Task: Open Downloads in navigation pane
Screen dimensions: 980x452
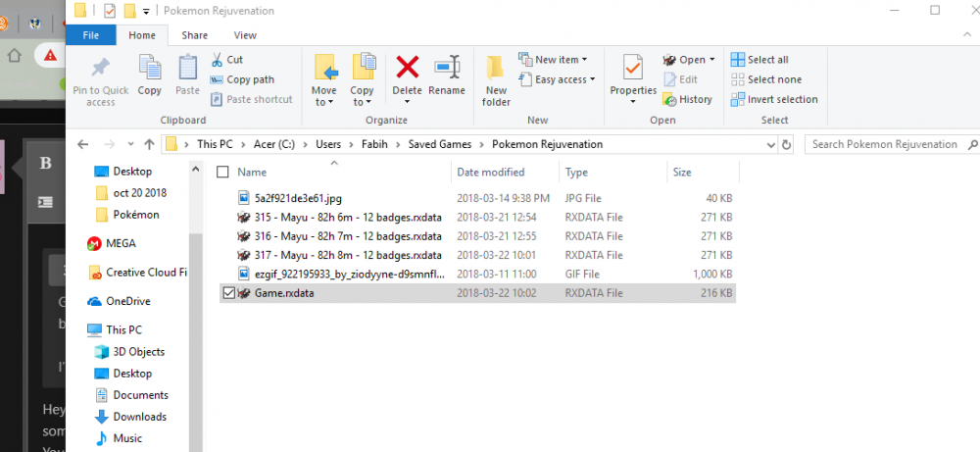Action: click(x=130, y=417)
